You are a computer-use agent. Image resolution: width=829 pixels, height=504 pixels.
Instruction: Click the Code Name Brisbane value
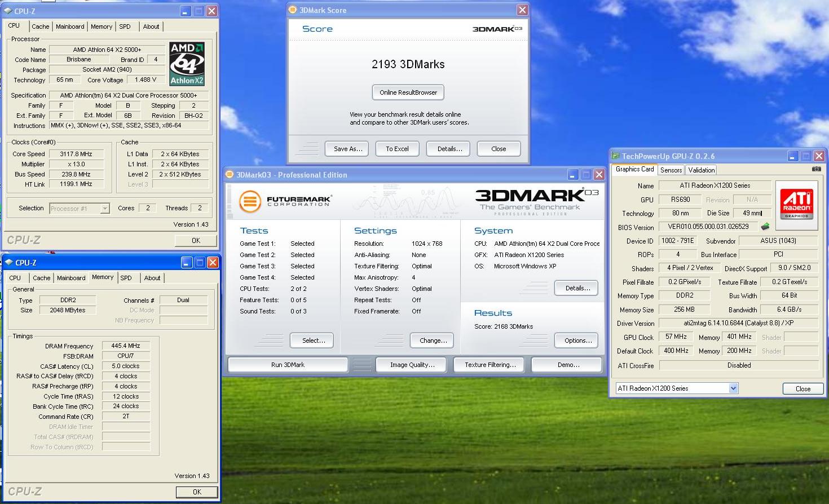78,60
